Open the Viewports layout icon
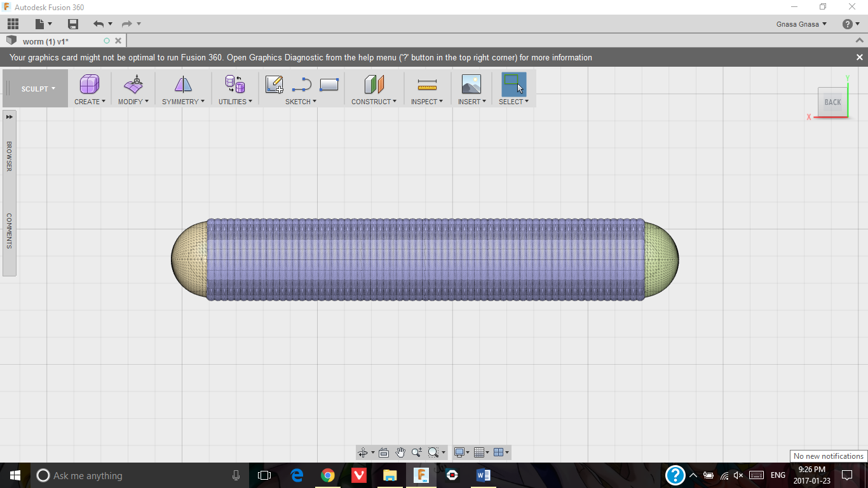868x488 pixels. pyautogui.click(x=499, y=452)
